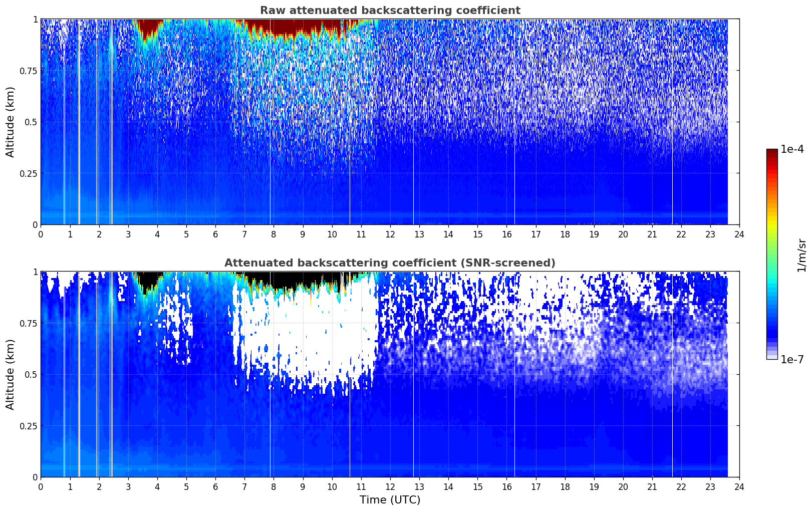Click the hour 24 tick on bottom plot
This screenshot has width=812, height=511.
point(739,487)
